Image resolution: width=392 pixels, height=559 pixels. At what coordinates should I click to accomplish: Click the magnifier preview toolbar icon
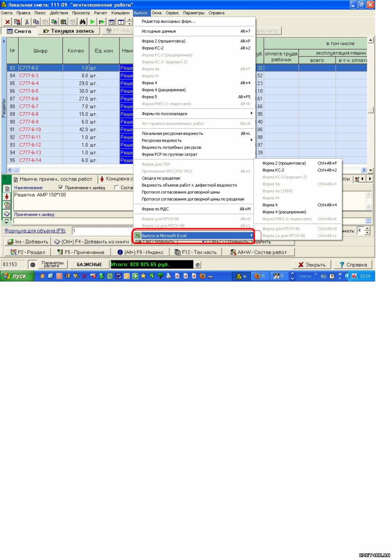point(64,22)
